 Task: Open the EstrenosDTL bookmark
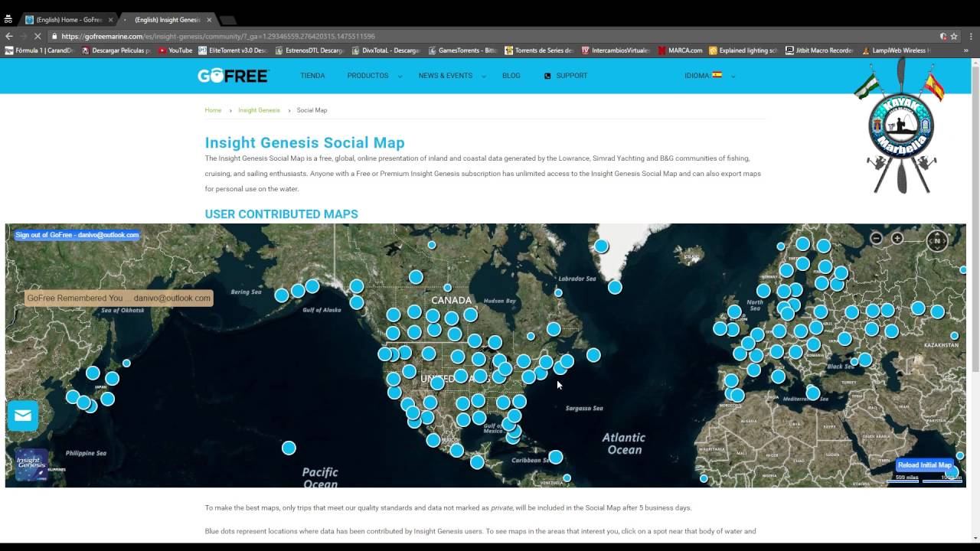click(x=309, y=51)
